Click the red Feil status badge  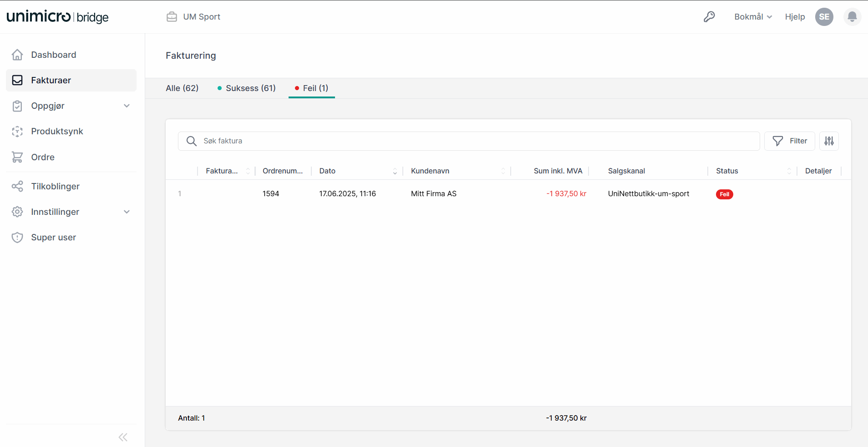(724, 194)
